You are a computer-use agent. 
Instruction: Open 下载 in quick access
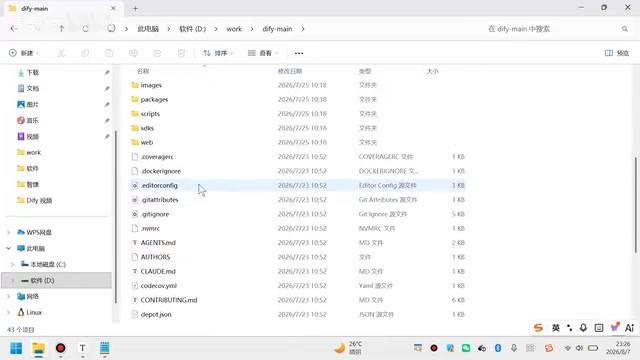click(x=33, y=73)
